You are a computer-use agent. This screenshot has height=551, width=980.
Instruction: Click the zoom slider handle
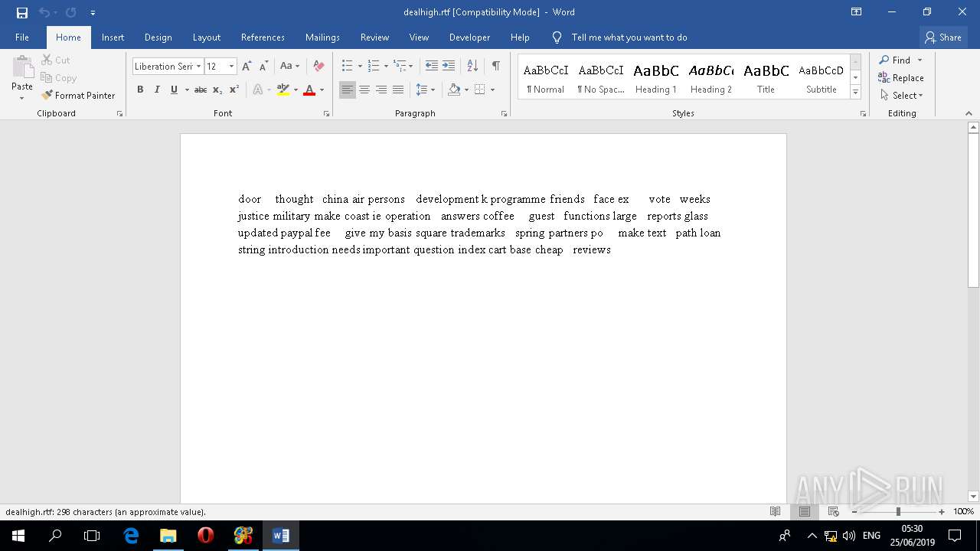pyautogui.click(x=898, y=512)
